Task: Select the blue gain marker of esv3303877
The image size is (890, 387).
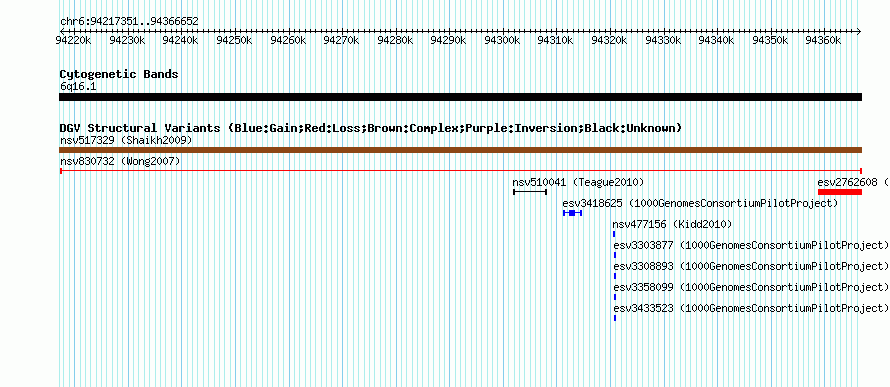Action: (615, 255)
